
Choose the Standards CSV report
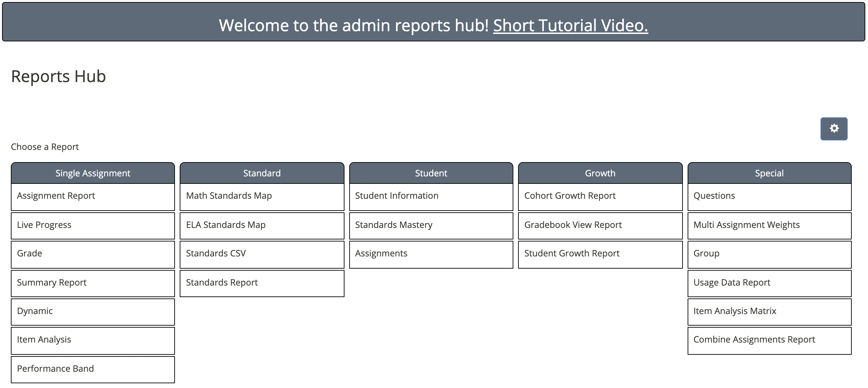point(262,254)
